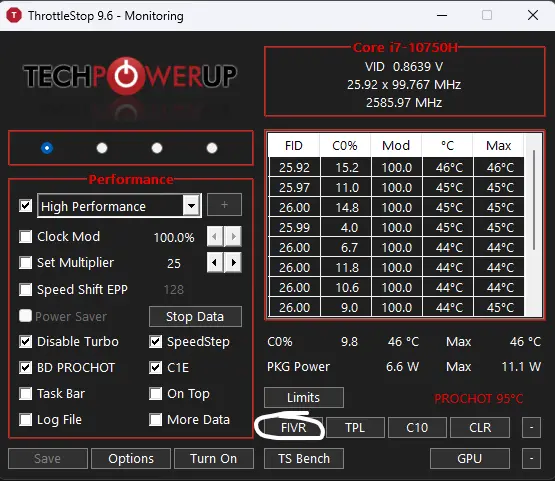Enable the More Data checkbox
The image size is (555, 481).
[x=155, y=419]
